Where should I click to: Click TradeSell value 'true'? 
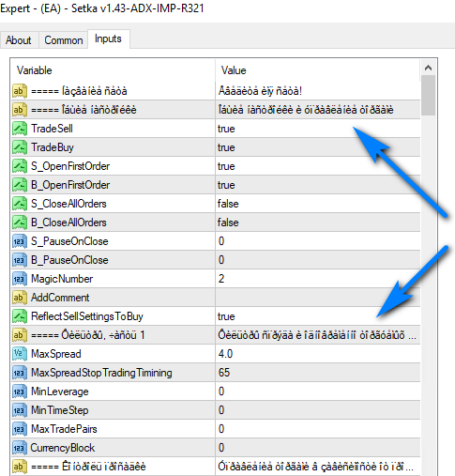click(x=226, y=129)
